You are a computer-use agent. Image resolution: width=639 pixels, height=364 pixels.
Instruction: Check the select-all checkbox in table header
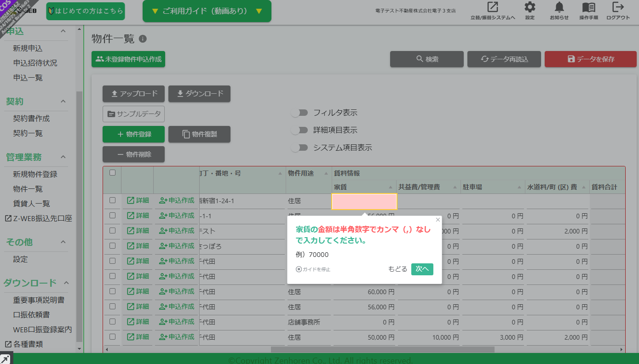coord(112,173)
